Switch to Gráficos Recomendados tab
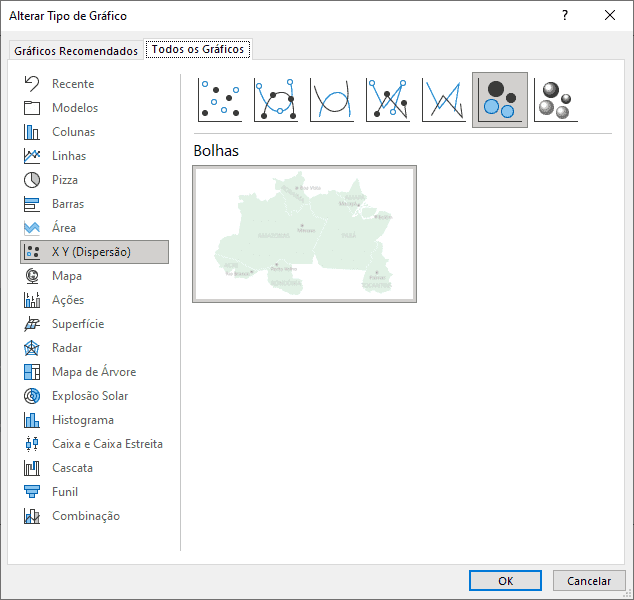This screenshot has width=634, height=600. click(76, 50)
